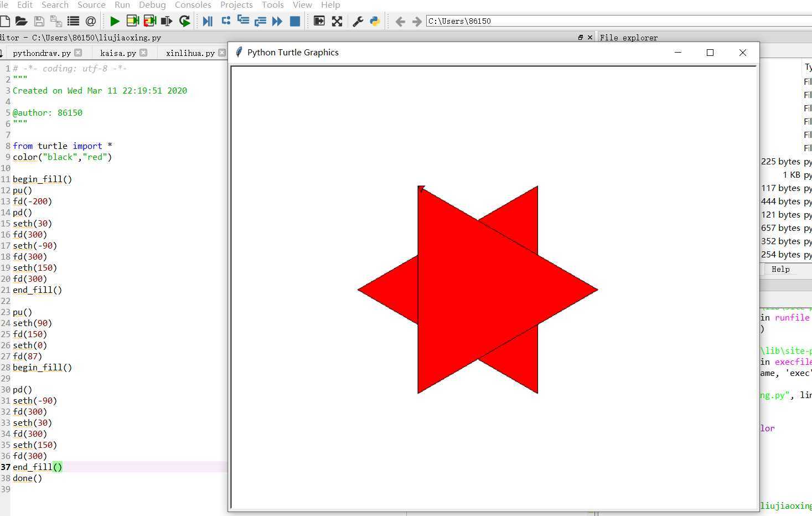Minimize the Python Turtle Graphics window
812x516 pixels.
[678, 53]
